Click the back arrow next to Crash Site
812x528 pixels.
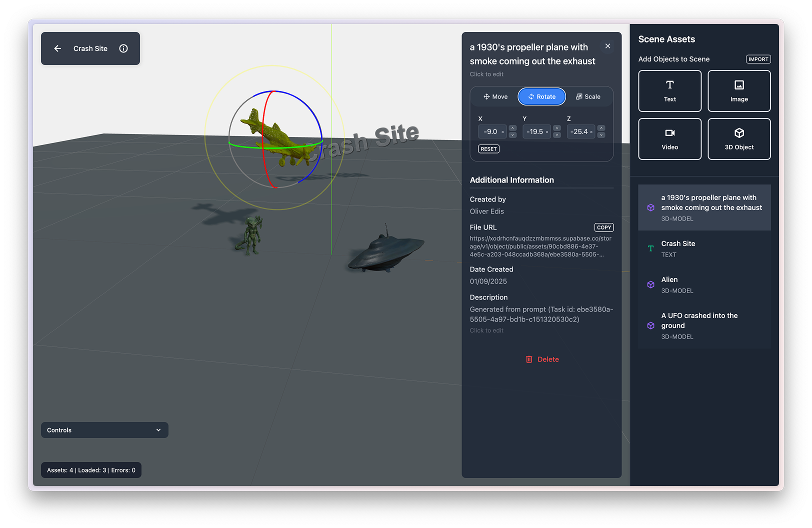pyautogui.click(x=57, y=48)
